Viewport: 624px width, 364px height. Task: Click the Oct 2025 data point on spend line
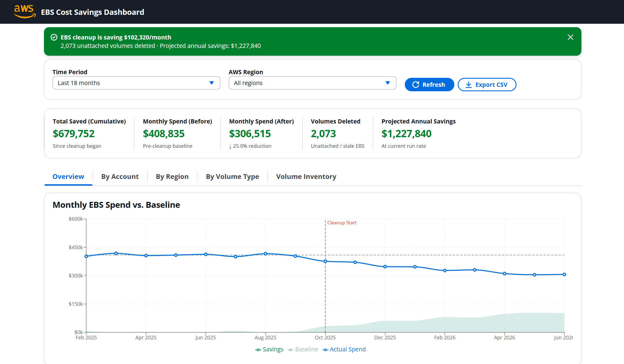pos(325,261)
